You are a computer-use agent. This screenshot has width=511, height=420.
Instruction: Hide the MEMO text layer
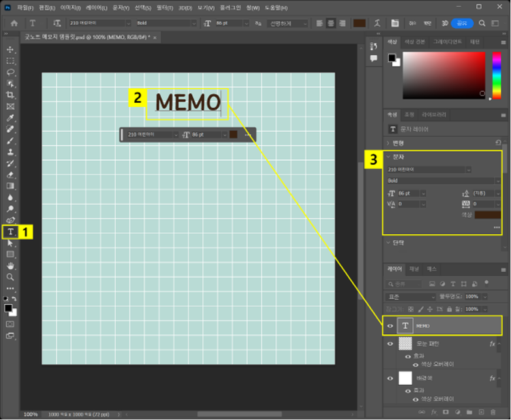[x=390, y=326]
